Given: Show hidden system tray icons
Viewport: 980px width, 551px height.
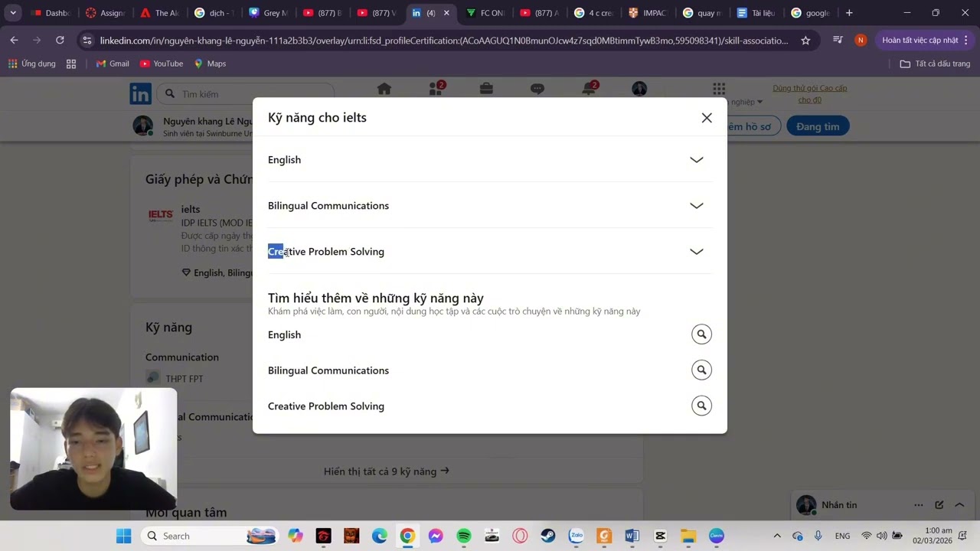Looking at the screenshot, I should tap(777, 536).
